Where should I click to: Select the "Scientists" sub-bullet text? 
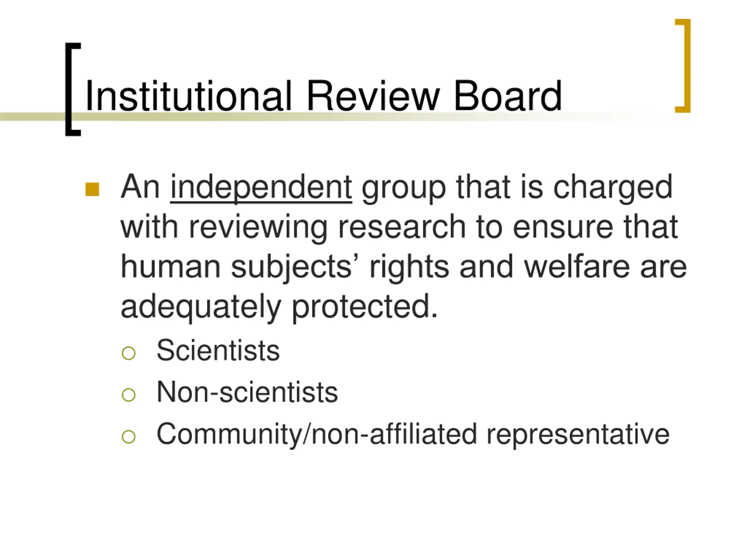[218, 350]
